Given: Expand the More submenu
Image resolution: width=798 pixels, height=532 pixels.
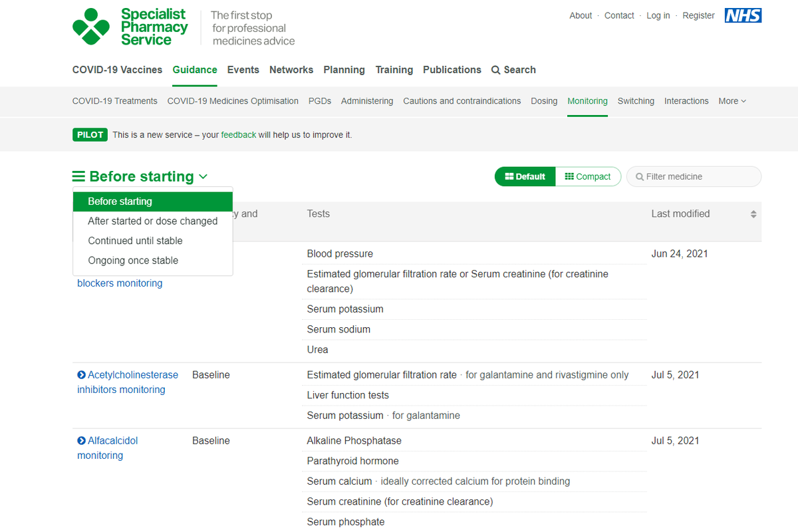Looking at the screenshot, I should 732,101.
